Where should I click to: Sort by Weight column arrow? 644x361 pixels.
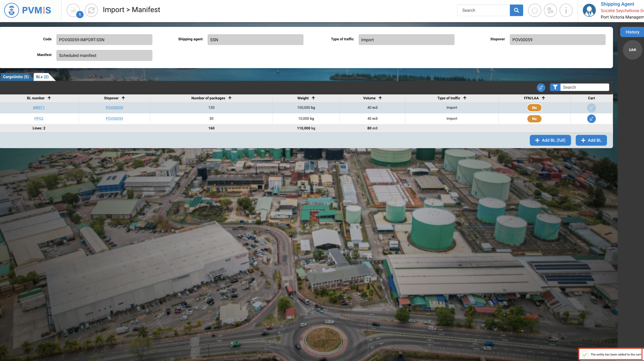313,98
